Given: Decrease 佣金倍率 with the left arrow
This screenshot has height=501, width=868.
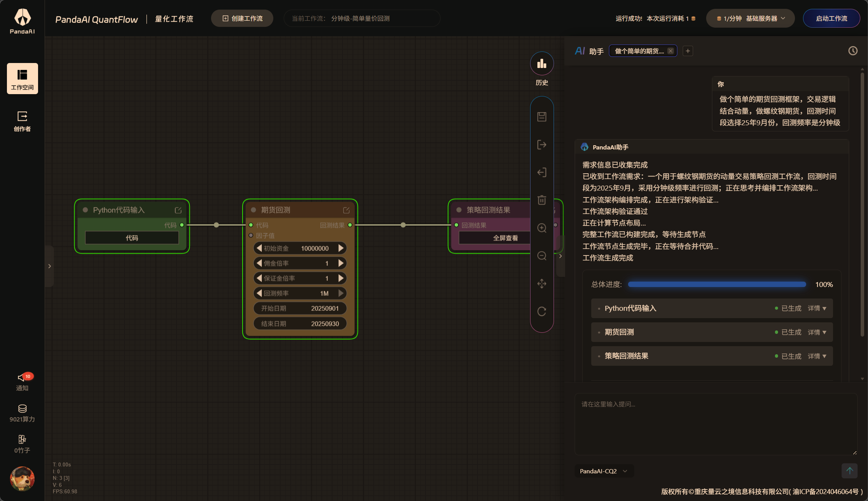Looking at the screenshot, I should coord(259,263).
